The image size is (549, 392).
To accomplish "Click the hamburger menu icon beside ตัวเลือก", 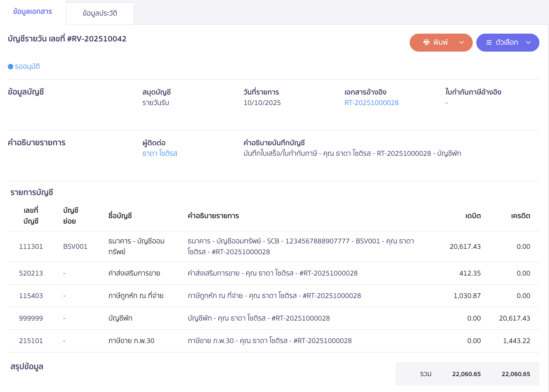I will [x=489, y=43].
